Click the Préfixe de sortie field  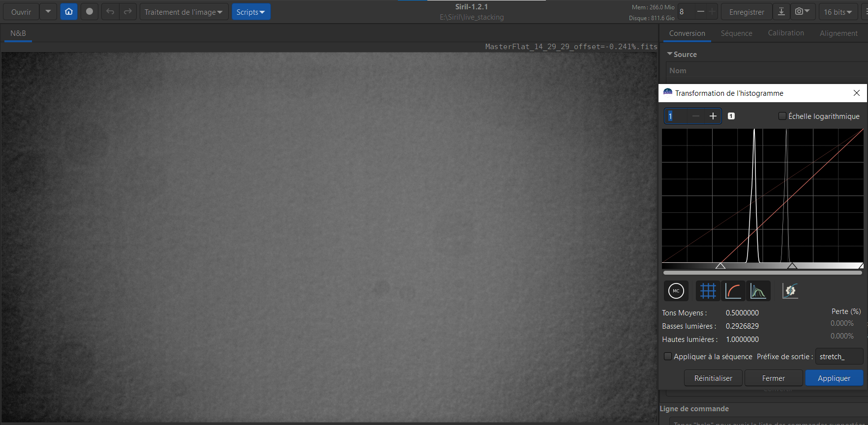pyautogui.click(x=839, y=356)
